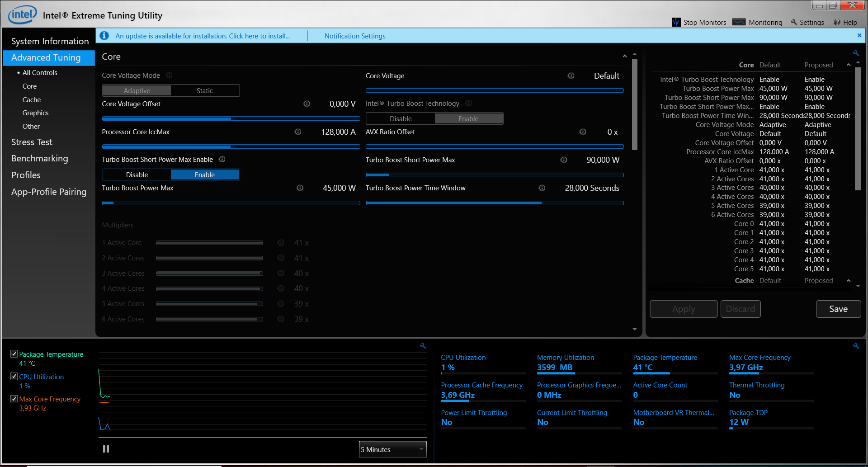Dismiss the update notification bar
Screen dimensions: 868x467
(859, 35)
